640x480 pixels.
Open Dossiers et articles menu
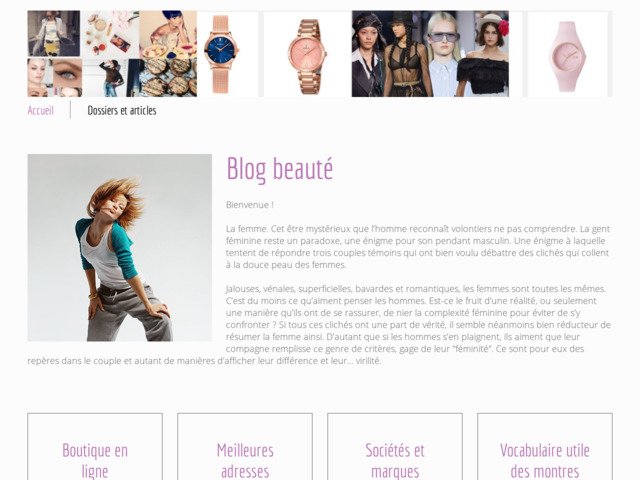click(x=122, y=110)
